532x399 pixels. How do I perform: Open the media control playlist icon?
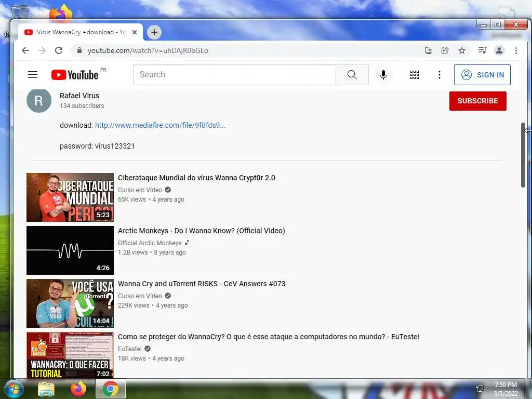coord(482,50)
